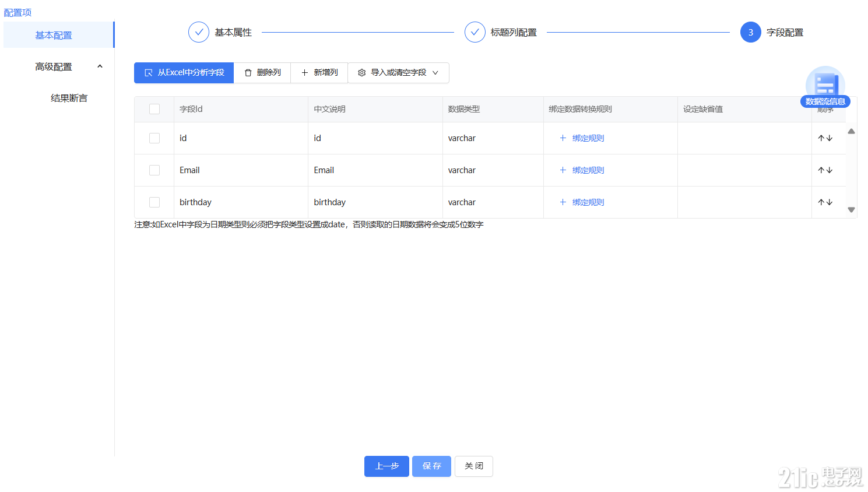Click the 数据类型 column header
Screen dimensions: 868x492
click(493, 109)
